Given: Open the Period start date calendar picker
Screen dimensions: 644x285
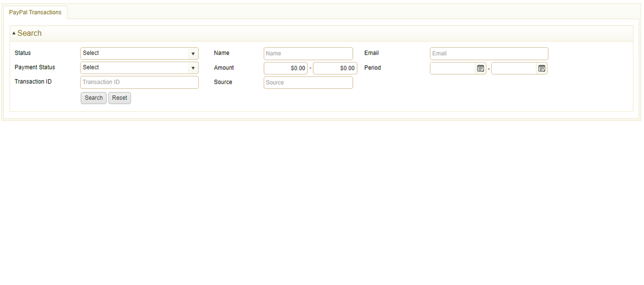Looking at the screenshot, I should click(x=480, y=68).
